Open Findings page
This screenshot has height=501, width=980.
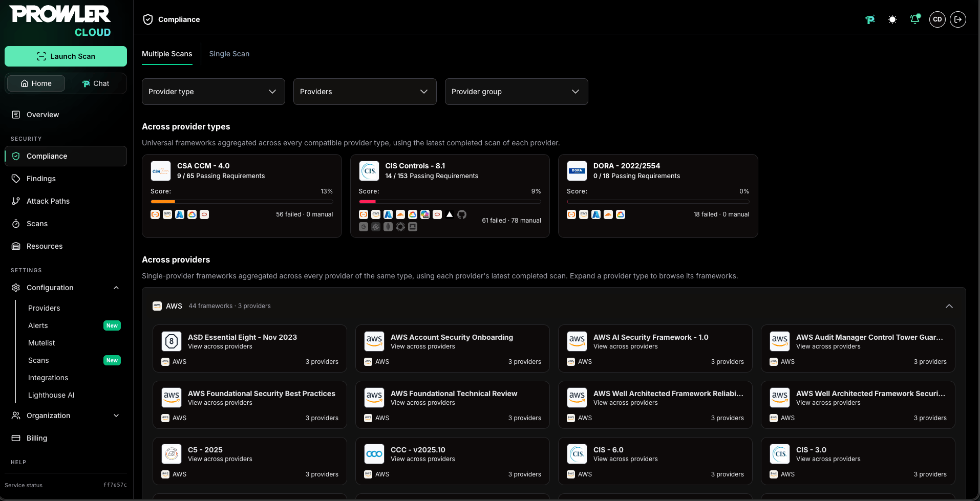66,179
